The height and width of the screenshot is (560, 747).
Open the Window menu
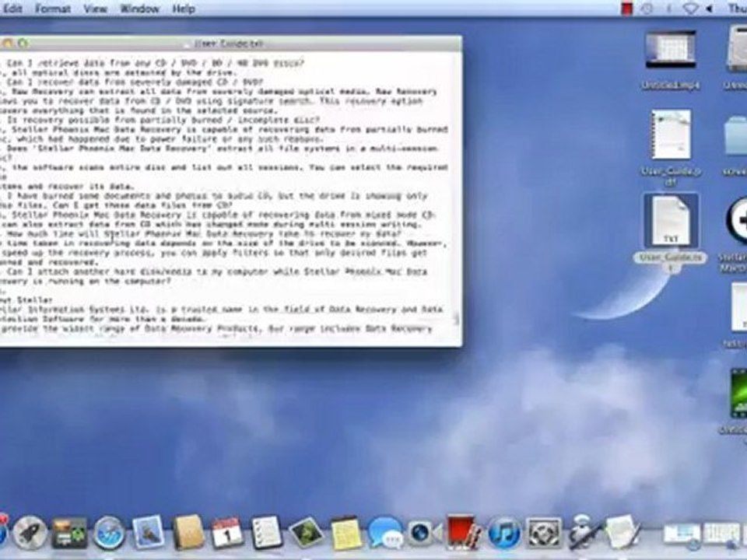click(x=139, y=9)
